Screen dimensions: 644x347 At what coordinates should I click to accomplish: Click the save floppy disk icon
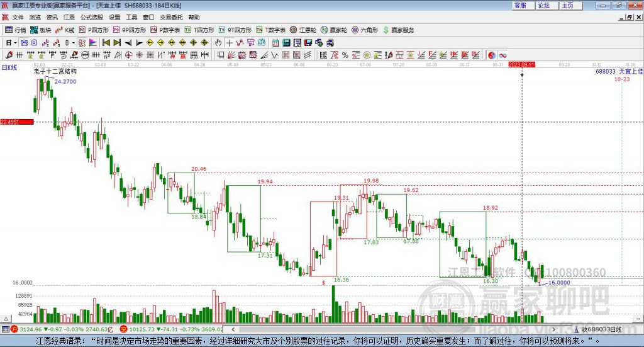coord(308,43)
